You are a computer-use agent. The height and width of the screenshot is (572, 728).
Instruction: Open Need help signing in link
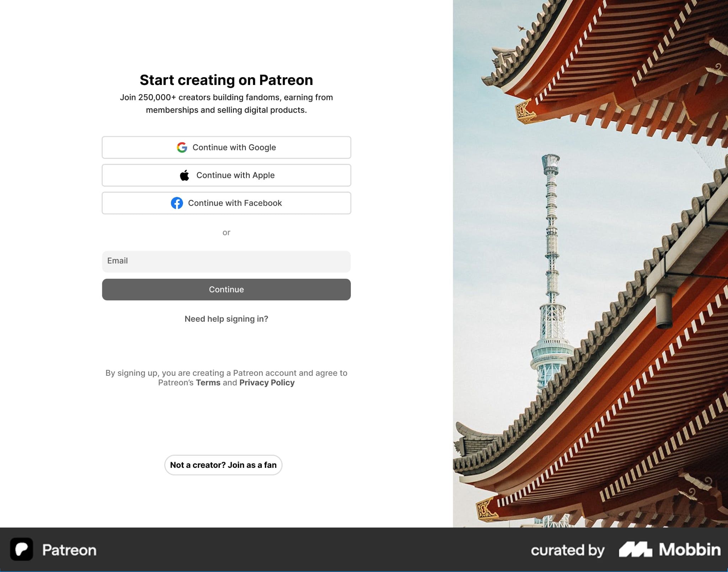[226, 319]
